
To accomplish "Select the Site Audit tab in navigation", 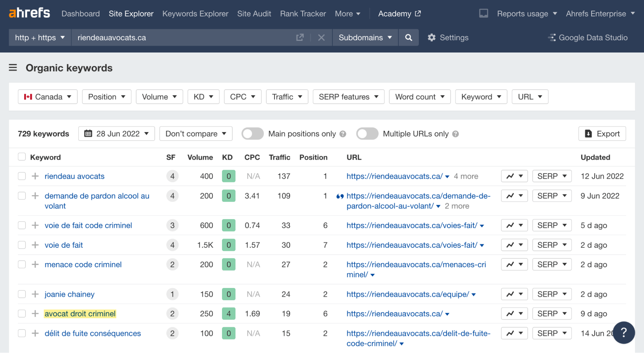I will click(x=254, y=13).
